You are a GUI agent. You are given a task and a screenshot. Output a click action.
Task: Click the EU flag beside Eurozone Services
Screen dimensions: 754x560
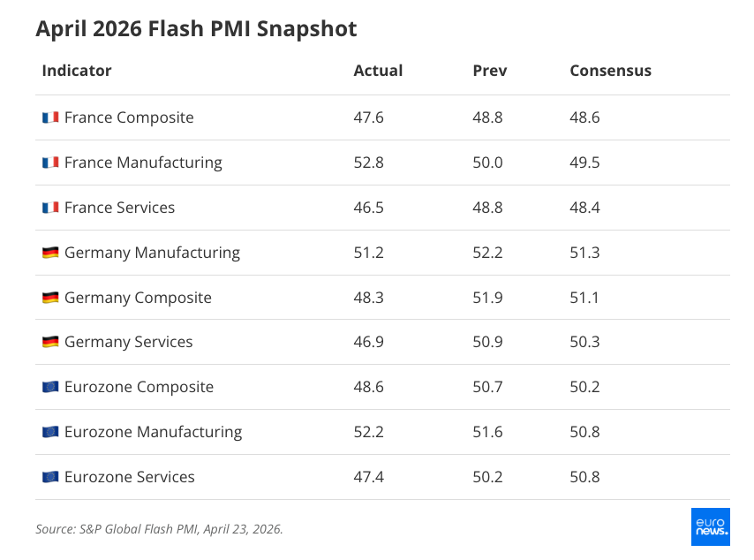(x=50, y=477)
